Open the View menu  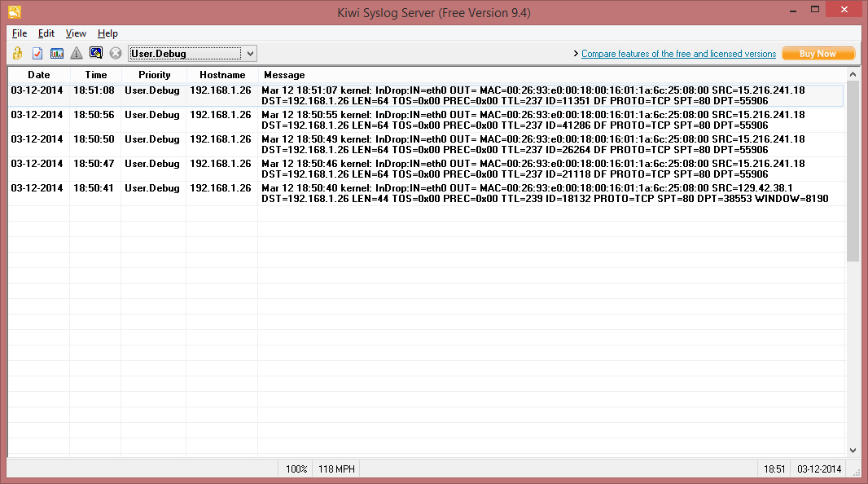[76, 33]
